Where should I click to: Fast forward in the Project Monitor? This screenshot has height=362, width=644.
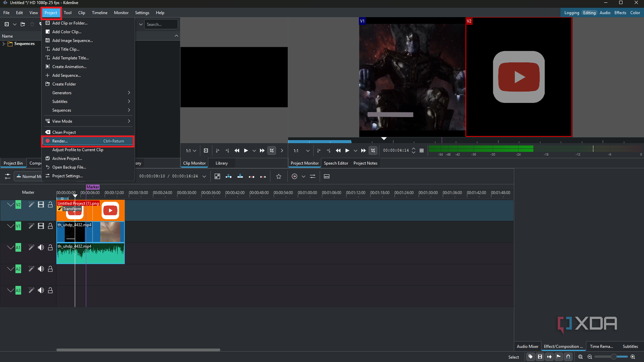point(363,151)
